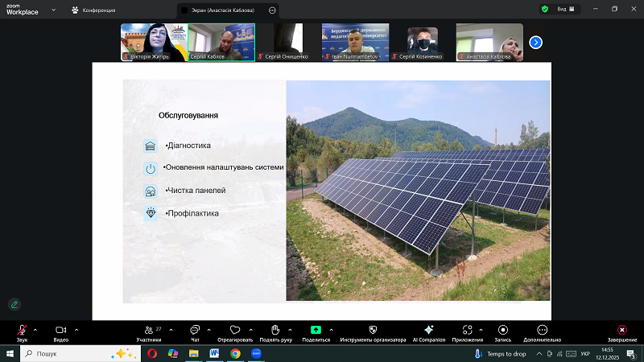The width and height of the screenshot is (644, 362).
Task: Expand video options arrow next to Видео
Action: 76,329
